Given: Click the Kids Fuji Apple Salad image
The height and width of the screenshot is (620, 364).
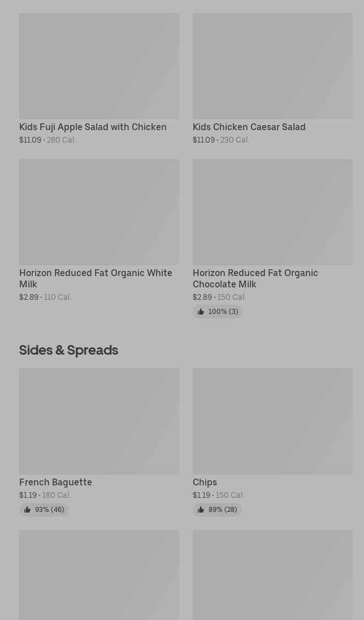Looking at the screenshot, I should (x=99, y=66).
